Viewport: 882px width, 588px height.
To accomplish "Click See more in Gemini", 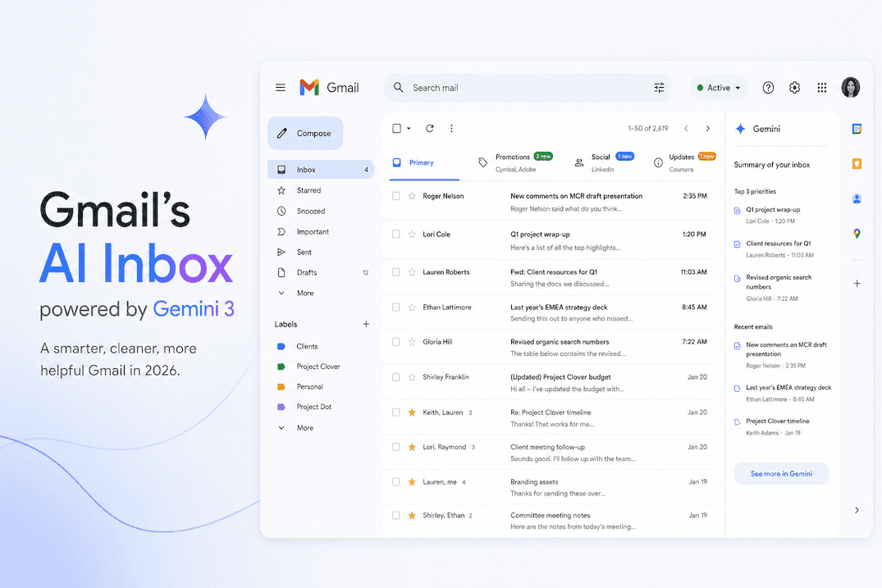I will (781, 474).
